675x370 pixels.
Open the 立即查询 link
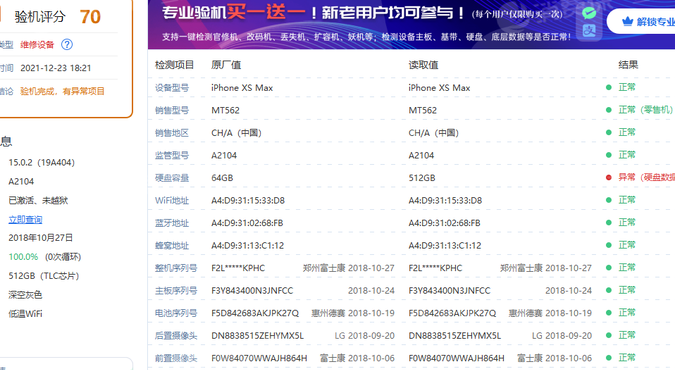25,219
